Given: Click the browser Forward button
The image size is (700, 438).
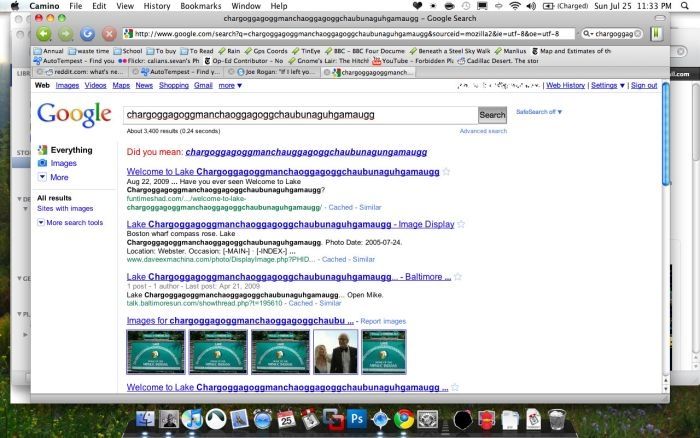Looking at the screenshot, I should (x=63, y=33).
